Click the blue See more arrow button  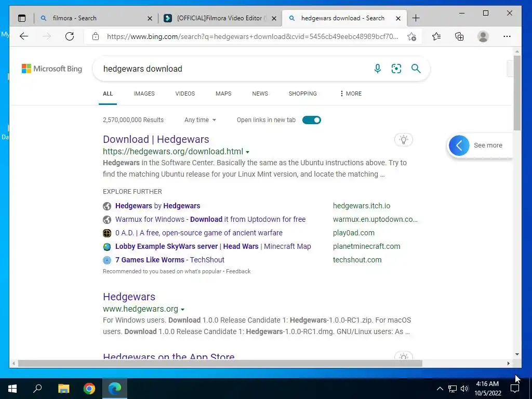click(459, 145)
